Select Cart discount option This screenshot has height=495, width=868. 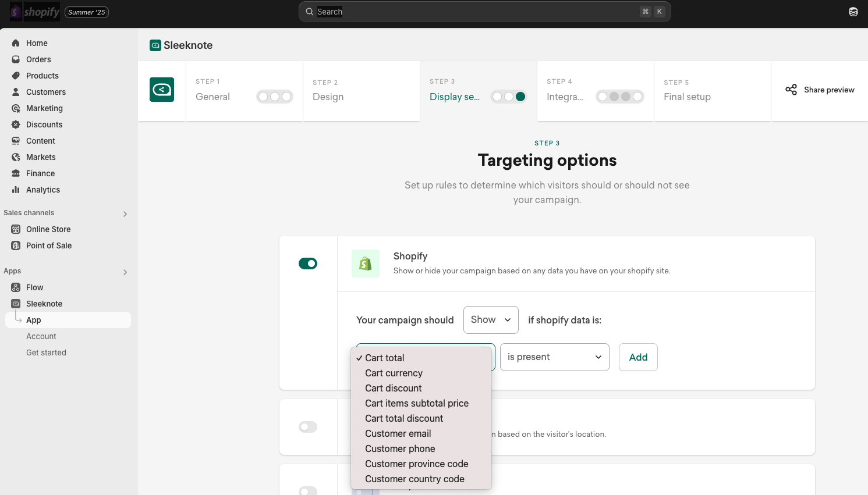coord(421,388)
